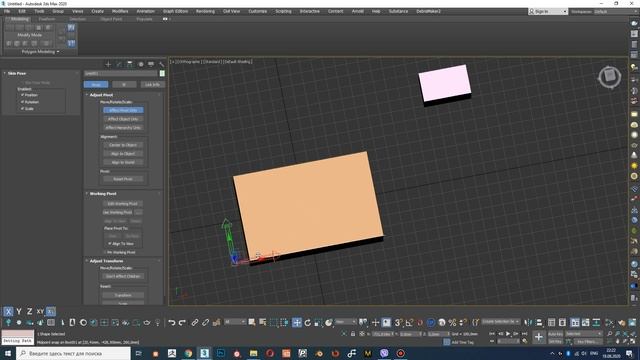Toggle the 3D Snaps button
This screenshot has height=360, width=640.
coord(398,322)
